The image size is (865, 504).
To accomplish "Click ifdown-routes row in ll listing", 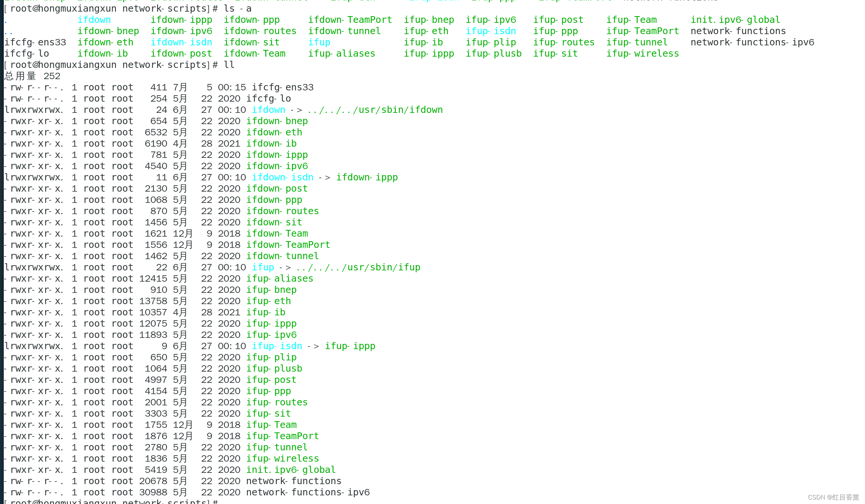I will [x=282, y=211].
